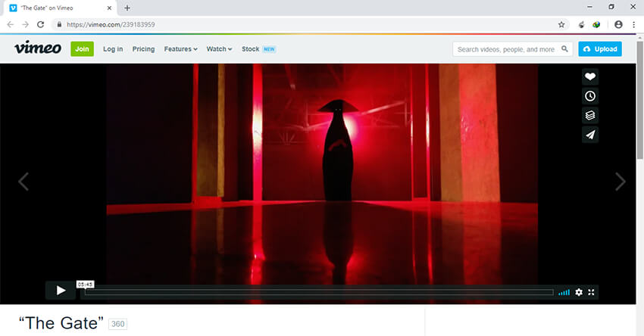Image resolution: width=644 pixels, height=336 pixels.
Task: Like the video with the heart icon
Action: [x=590, y=76]
